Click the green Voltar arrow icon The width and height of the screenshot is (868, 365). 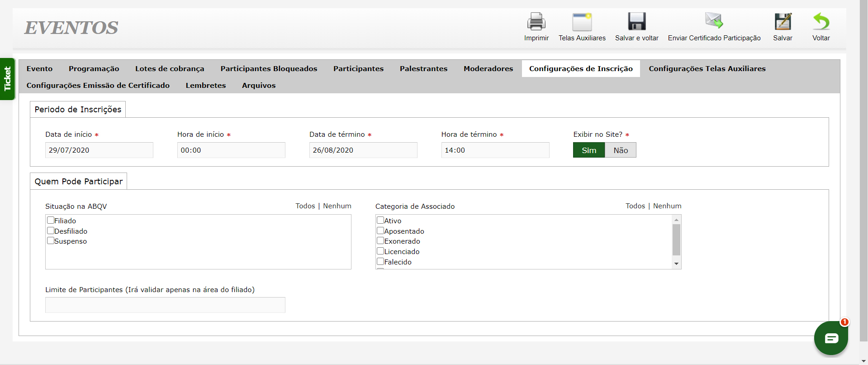pyautogui.click(x=821, y=22)
